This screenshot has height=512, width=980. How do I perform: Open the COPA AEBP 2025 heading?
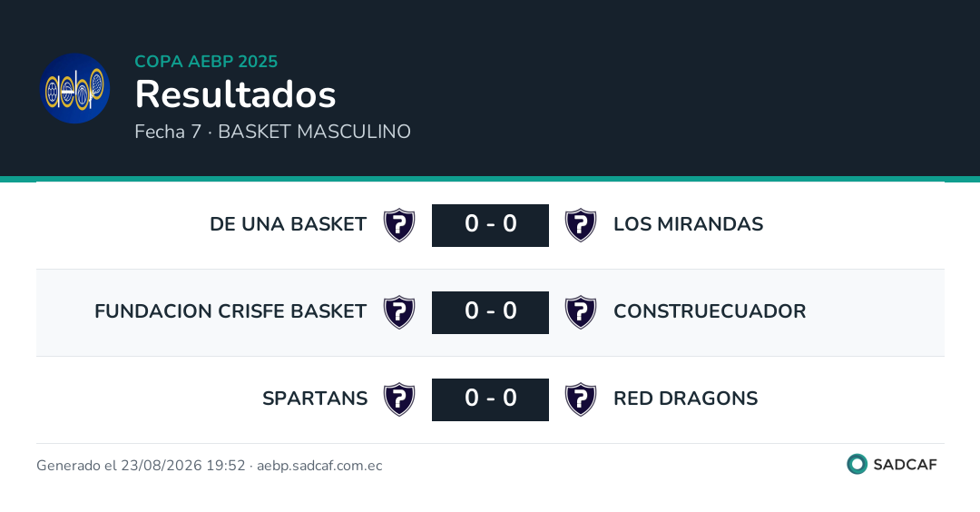coord(206,61)
